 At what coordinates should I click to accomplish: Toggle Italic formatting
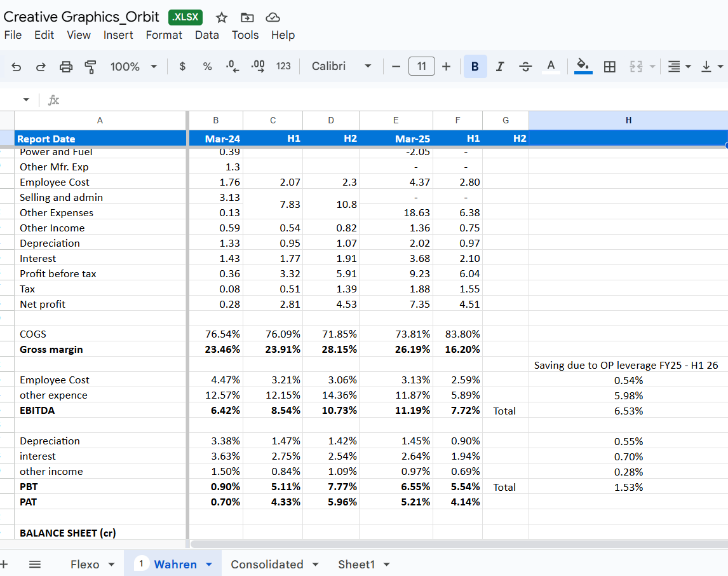[x=500, y=66]
